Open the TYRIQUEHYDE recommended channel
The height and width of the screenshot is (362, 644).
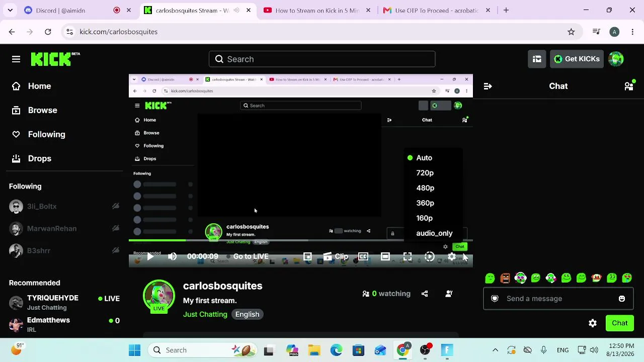pos(64,303)
